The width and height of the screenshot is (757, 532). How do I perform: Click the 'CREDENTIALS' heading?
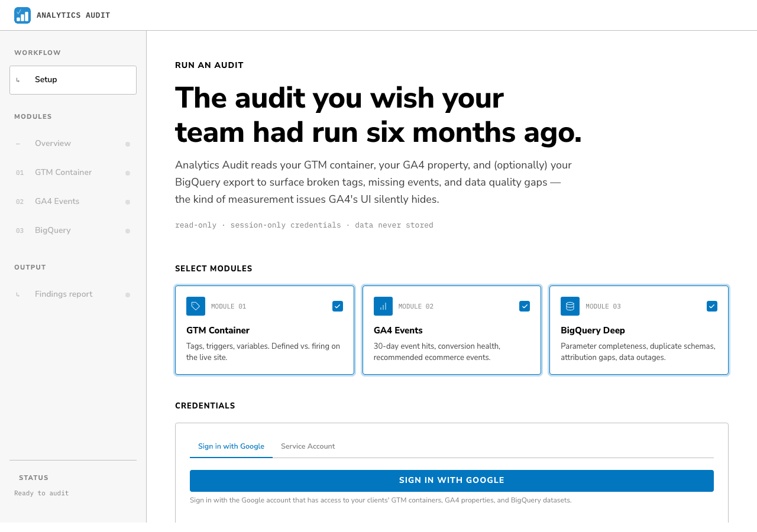pos(205,406)
